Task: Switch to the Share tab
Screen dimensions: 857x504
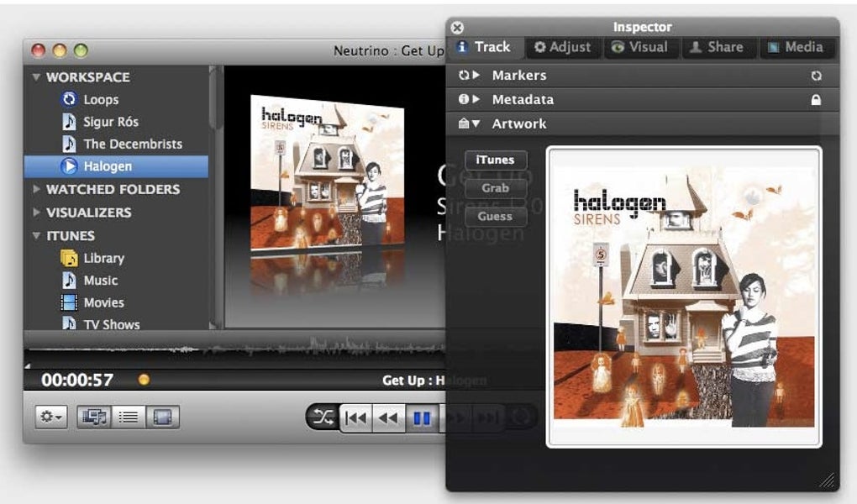Action: pyautogui.click(x=718, y=47)
